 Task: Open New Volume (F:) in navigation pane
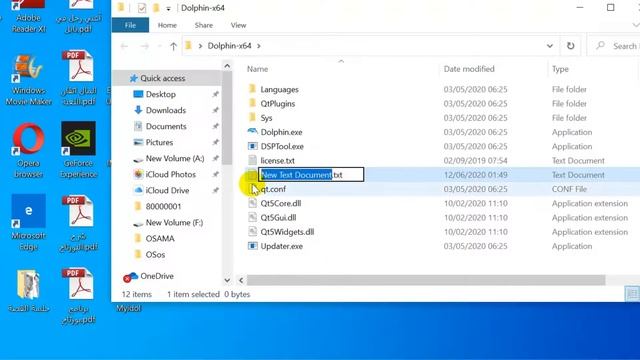(174, 222)
